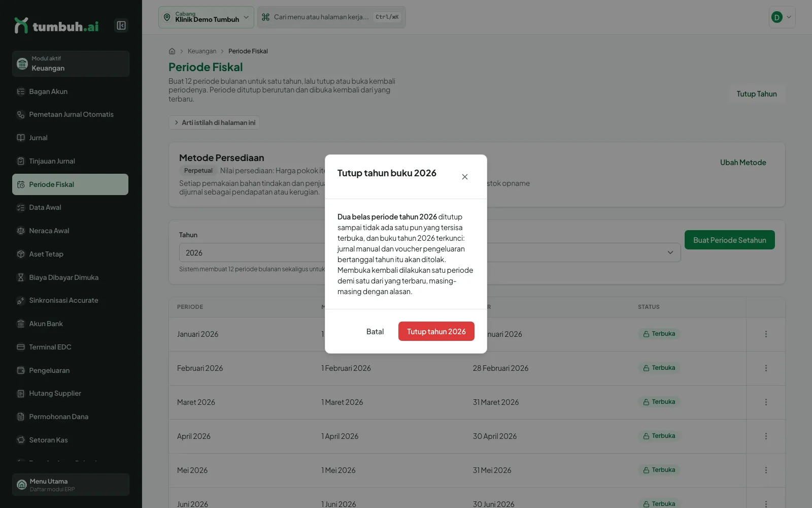The height and width of the screenshot is (508, 812).
Task: Close the Tutup tahun buku 2026 dialog
Action: click(x=464, y=177)
